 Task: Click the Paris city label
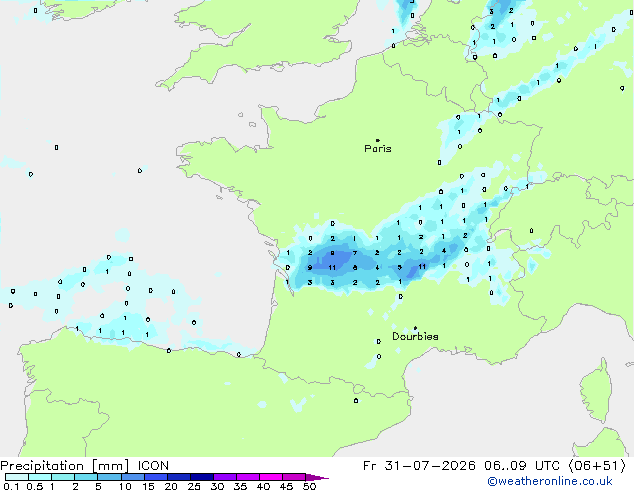click(x=378, y=149)
